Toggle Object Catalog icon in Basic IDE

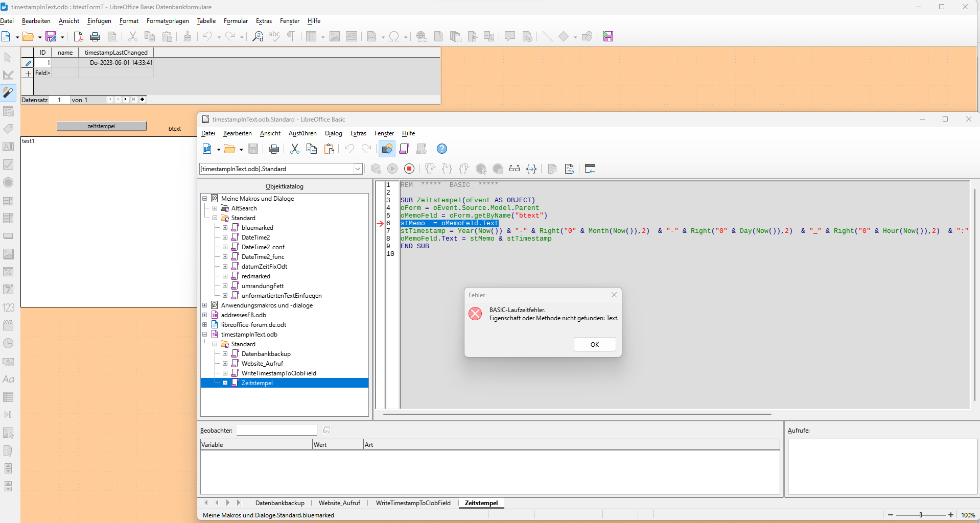coord(387,149)
